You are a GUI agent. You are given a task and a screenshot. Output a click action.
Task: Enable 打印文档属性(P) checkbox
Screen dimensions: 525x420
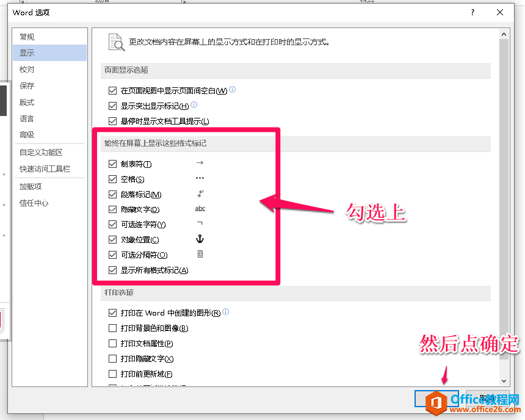pos(112,344)
